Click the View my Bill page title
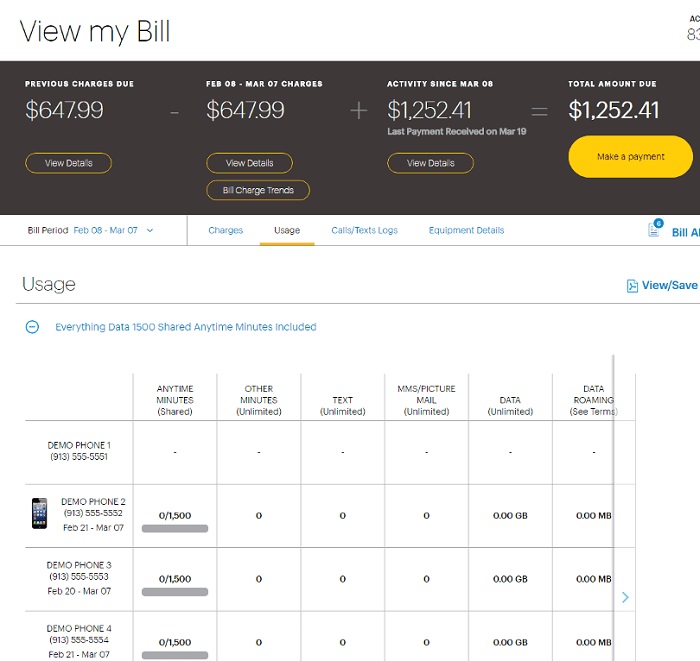The width and height of the screenshot is (700, 661). [95, 31]
